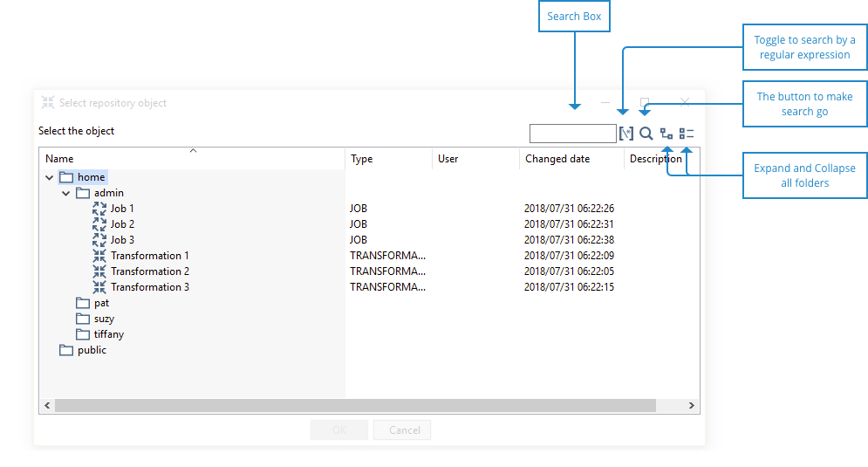Select the 'tiffany' folder label
868x467 pixels.
coord(109,334)
